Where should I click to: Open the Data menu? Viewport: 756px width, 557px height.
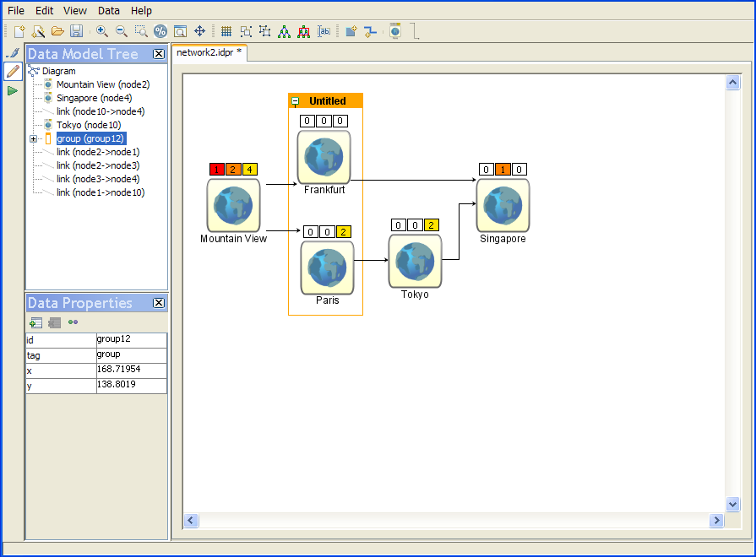pos(108,11)
